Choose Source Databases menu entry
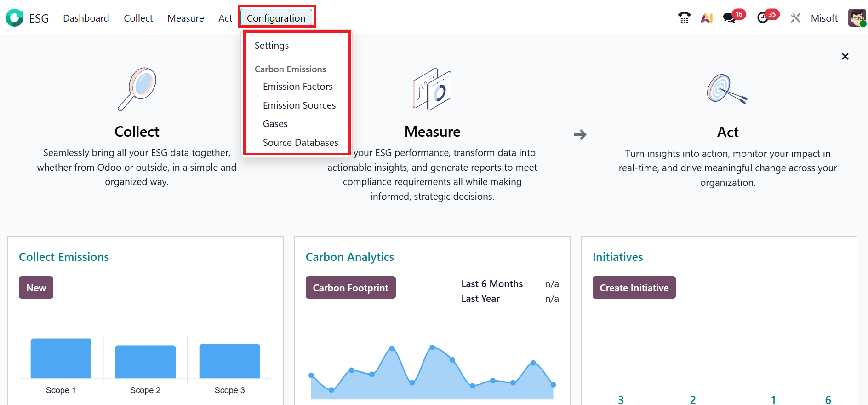The image size is (868, 405). [300, 143]
